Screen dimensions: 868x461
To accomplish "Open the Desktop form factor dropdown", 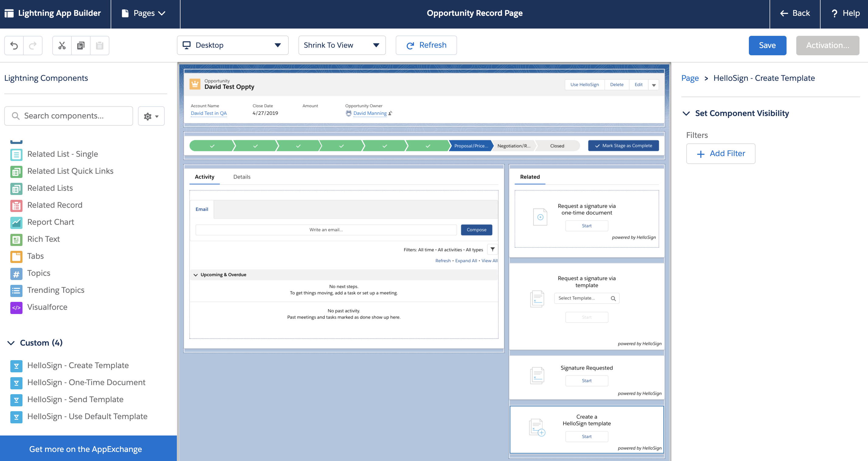I will pyautogui.click(x=232, y=45).
